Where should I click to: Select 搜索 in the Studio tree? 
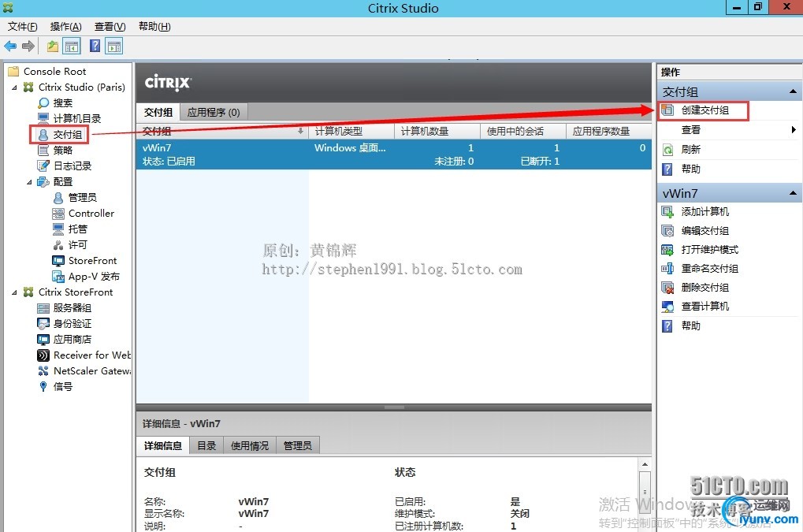(x=62, y=103)
